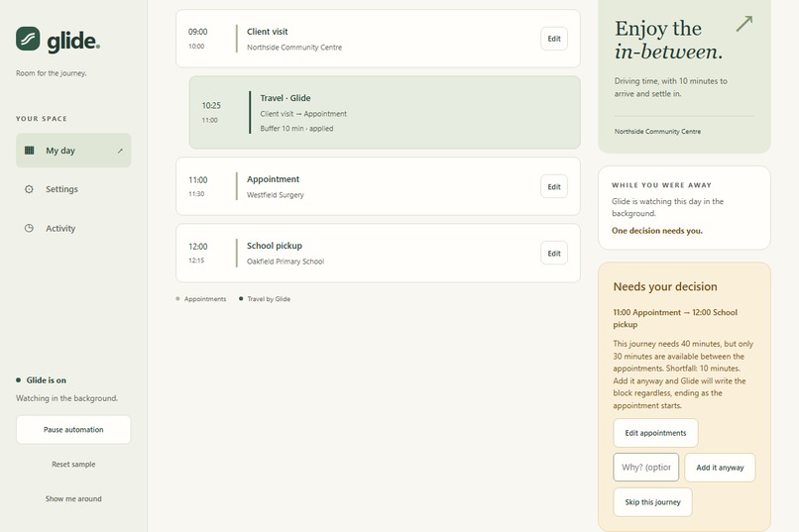Select the Client visit card title
This screenshot has width=799, height=532.
click(x=267, y=32)
